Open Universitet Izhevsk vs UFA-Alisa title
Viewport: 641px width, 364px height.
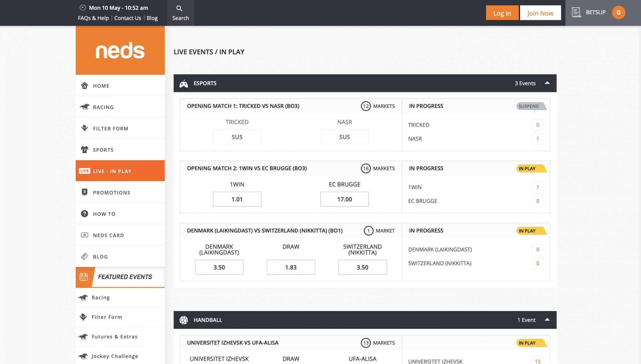coord(232,343)
